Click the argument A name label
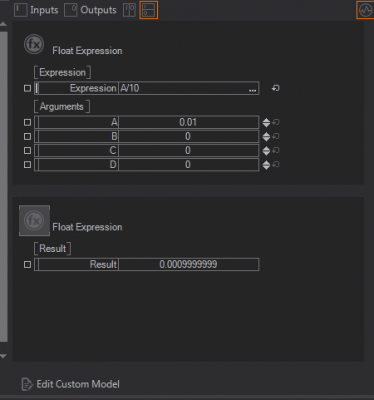 [x=114, y=122]
